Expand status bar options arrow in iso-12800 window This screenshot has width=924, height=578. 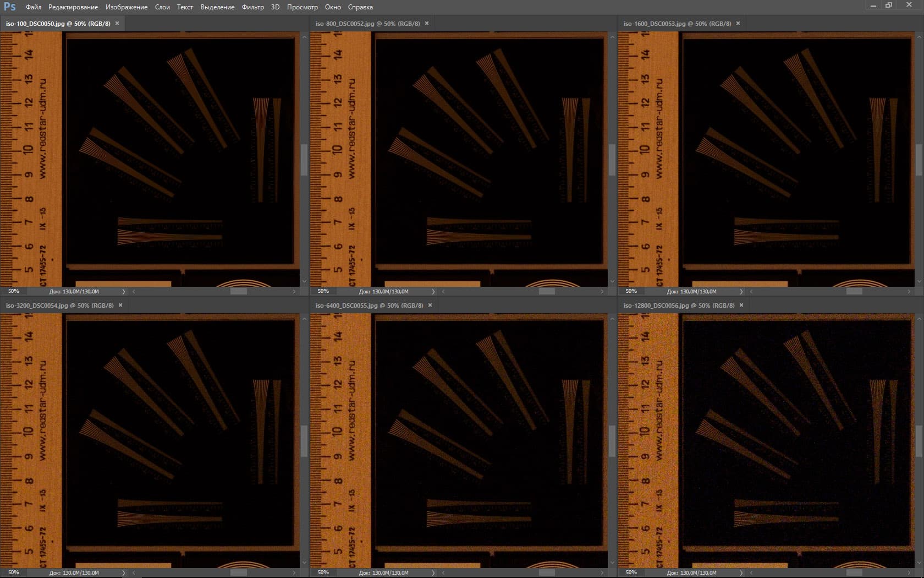click(741, 572)
